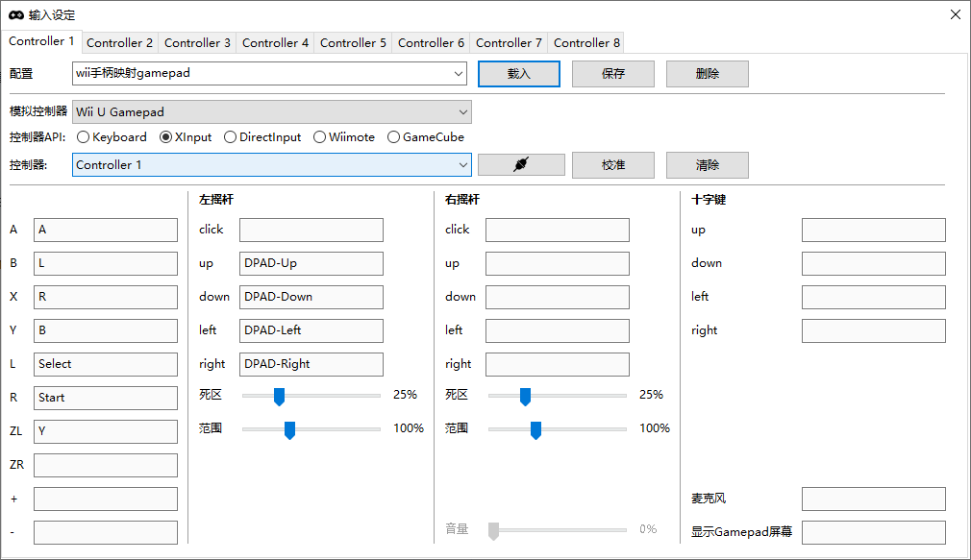Click the 删除 delete button
This screenshot has width=971, height=560.
(x=708, y=74)
